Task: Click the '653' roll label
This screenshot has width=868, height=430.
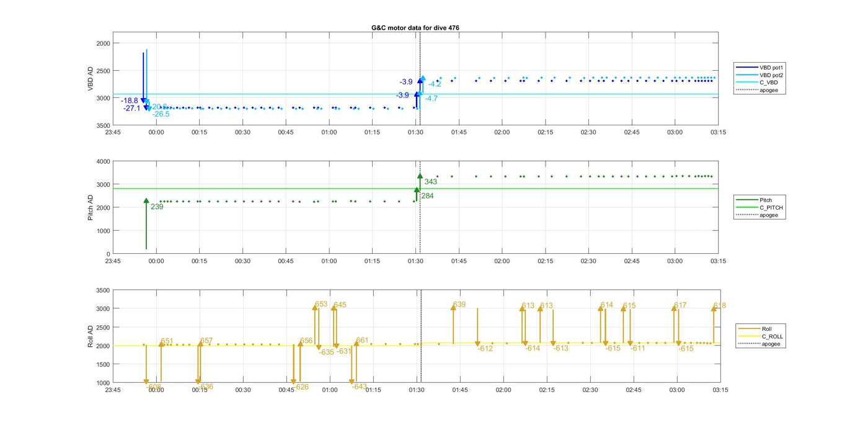Action: [321, 304]
